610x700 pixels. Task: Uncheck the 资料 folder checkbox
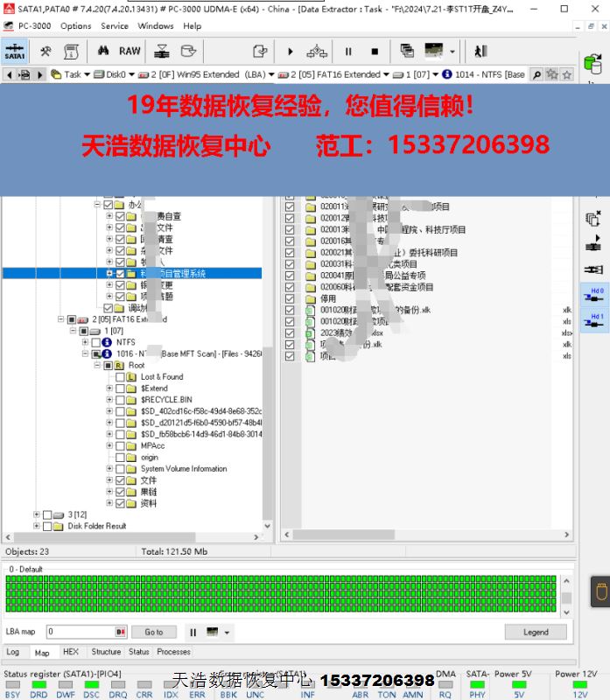tap(119, 503)
